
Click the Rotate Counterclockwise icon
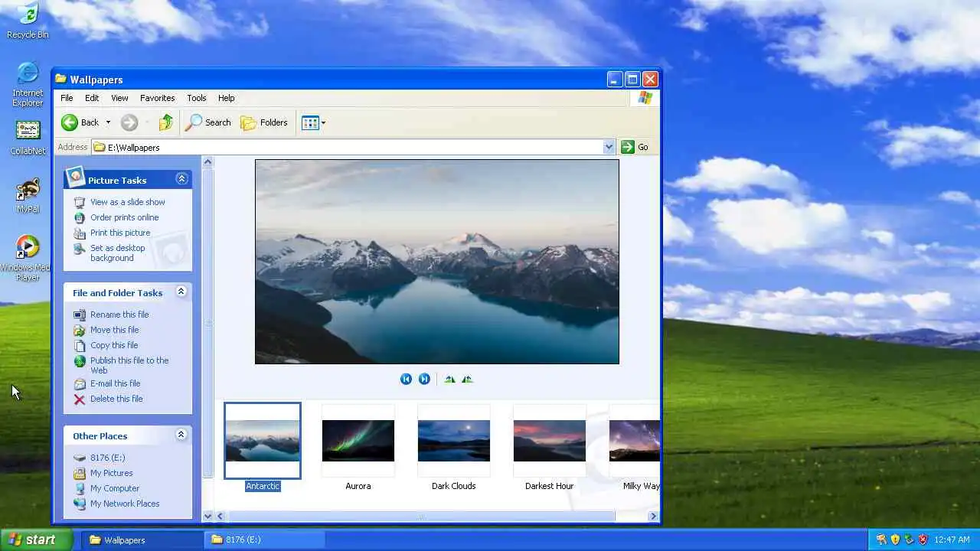(467, 379)
